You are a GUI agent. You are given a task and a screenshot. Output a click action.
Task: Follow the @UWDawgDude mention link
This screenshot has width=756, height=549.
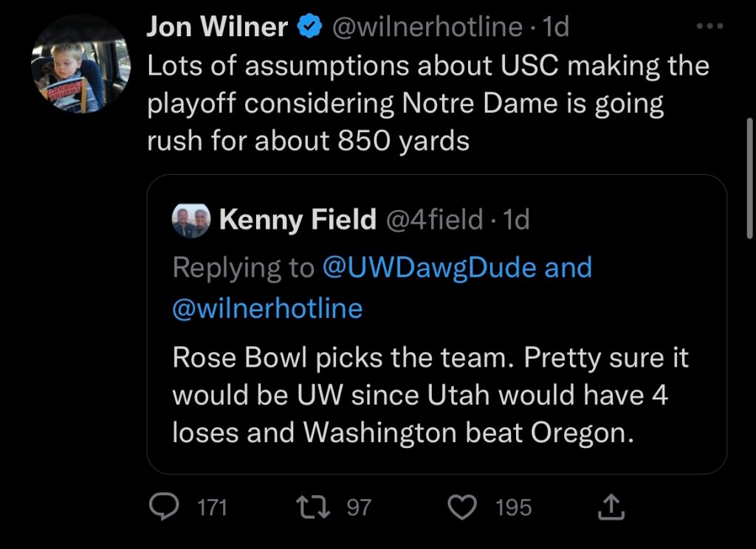[431, 267]
